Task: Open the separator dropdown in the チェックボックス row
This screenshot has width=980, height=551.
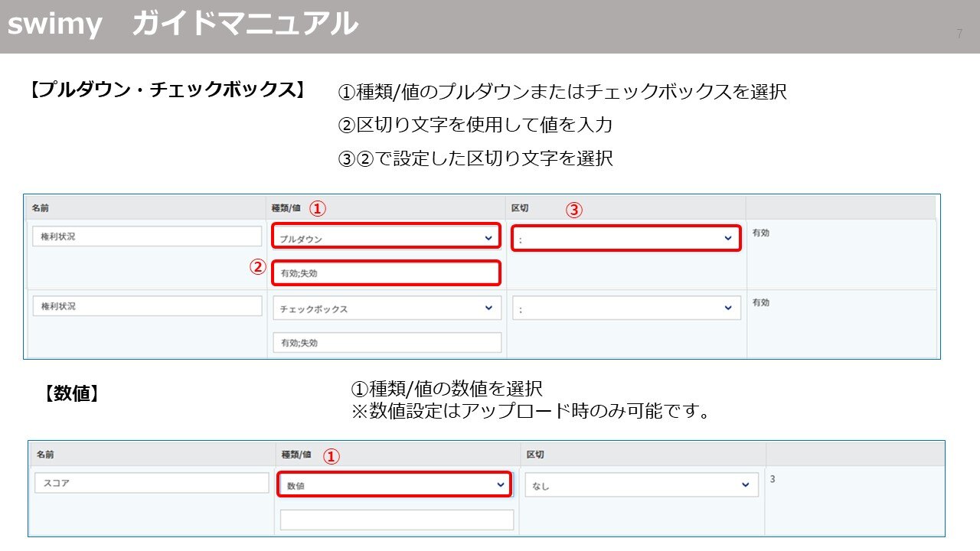Action: [x=626, y=307]
